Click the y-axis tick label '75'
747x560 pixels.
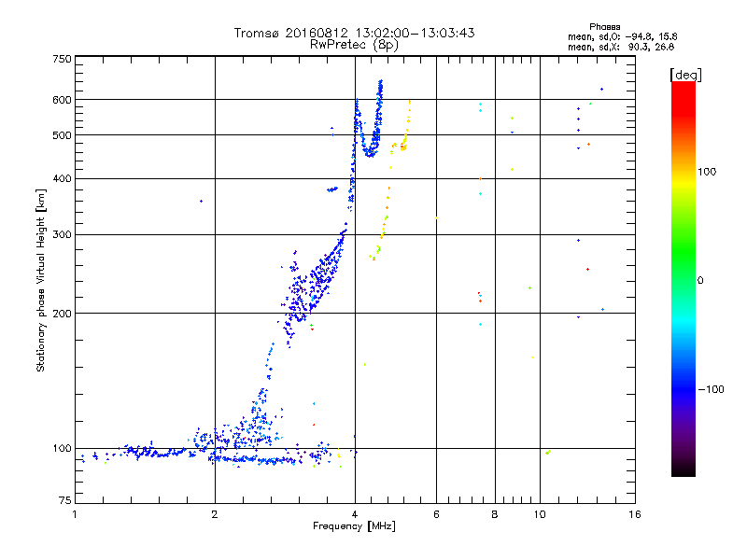coord(65,500)
